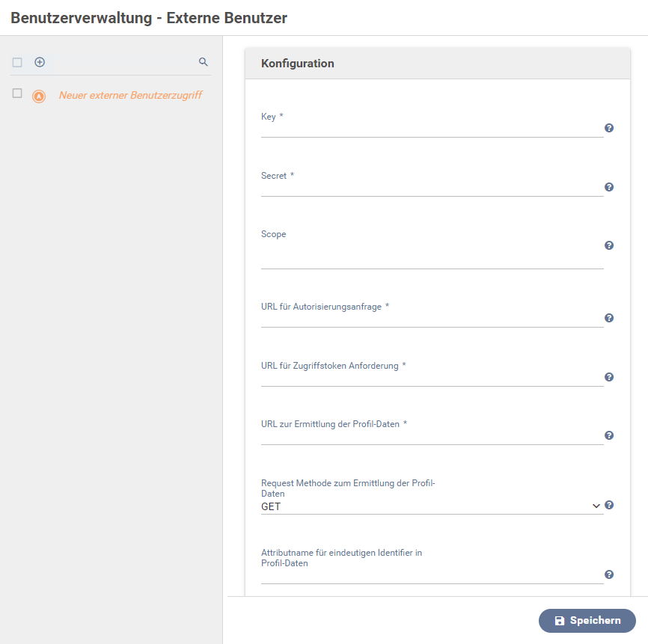Select Neuer externer Benutzerzugriff list entry
Viewport: 648px width, 644px height.
point(131,96)
